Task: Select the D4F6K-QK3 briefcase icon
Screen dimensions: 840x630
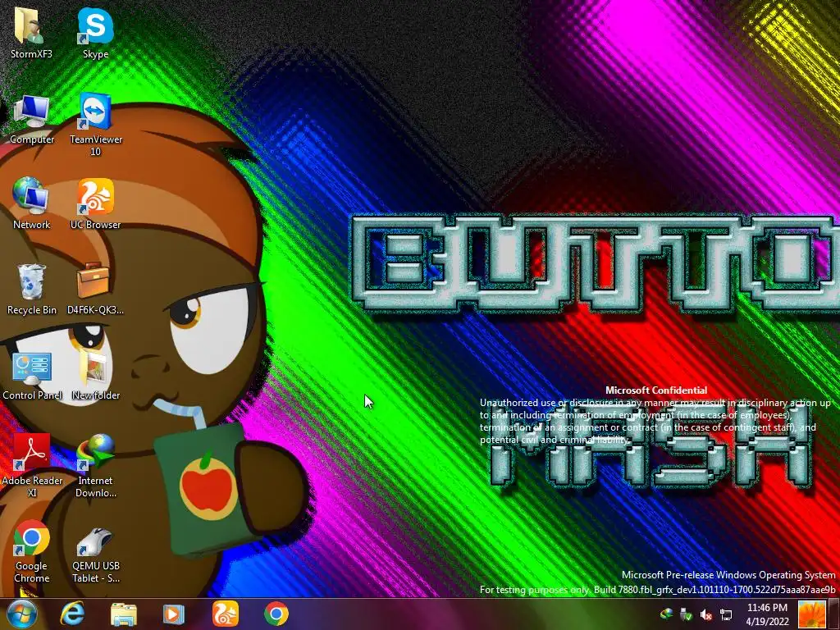Action: pyautogui.click(x=95, y=290)
